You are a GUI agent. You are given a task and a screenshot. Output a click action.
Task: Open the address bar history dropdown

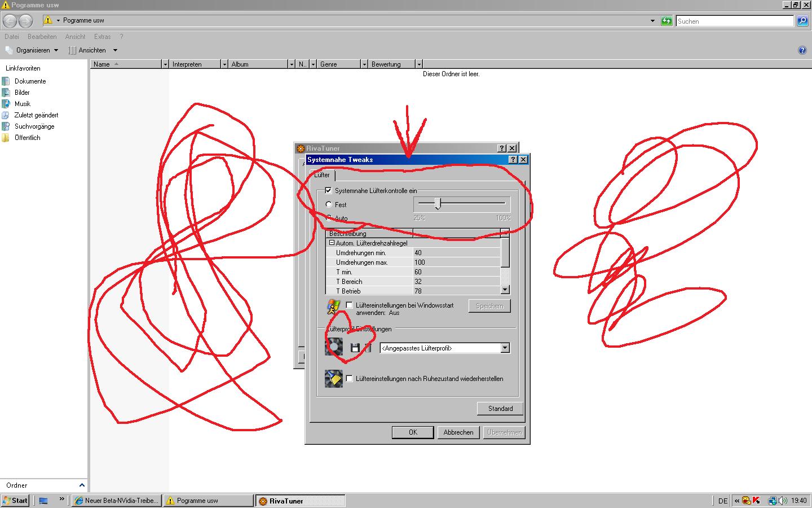pos(652,21)
